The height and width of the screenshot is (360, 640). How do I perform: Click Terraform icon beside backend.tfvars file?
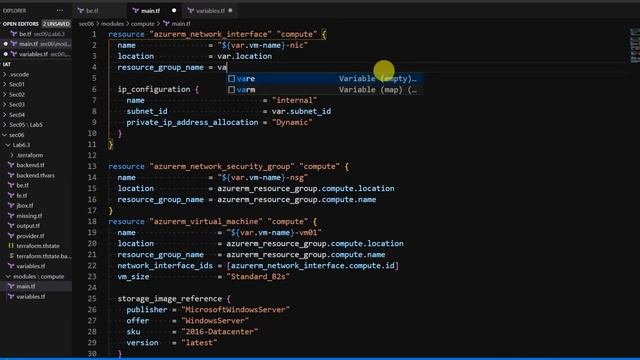(x=11, y=176)
